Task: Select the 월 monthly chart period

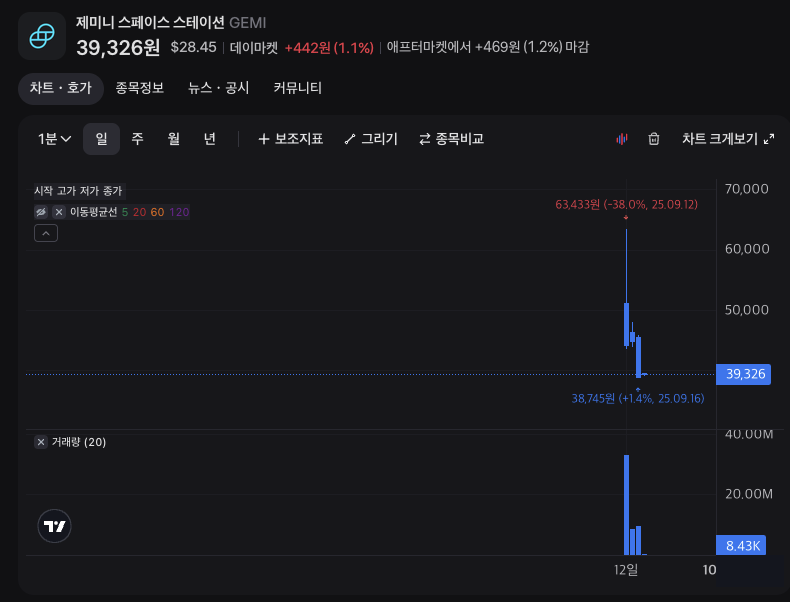Action: [x=174, y=139]
